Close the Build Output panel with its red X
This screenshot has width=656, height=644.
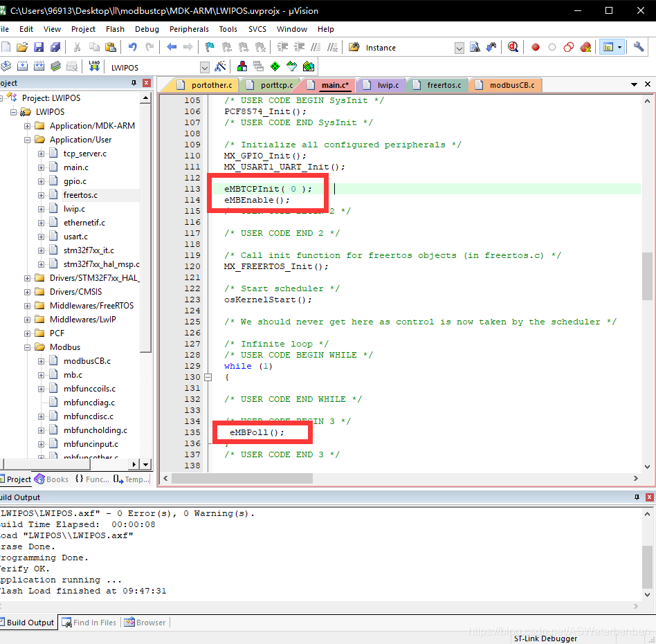(x=649, y=497)
